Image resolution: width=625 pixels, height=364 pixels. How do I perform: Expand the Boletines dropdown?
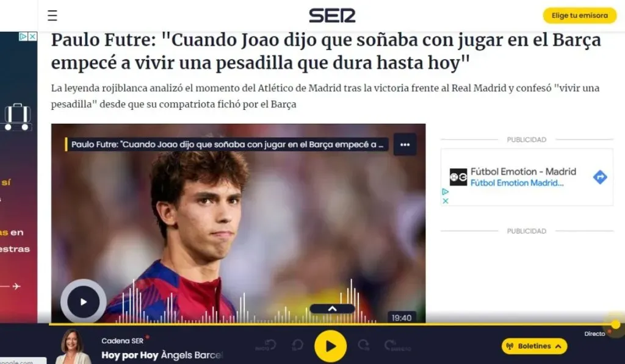pyautogui.click(x=534, y=346)
